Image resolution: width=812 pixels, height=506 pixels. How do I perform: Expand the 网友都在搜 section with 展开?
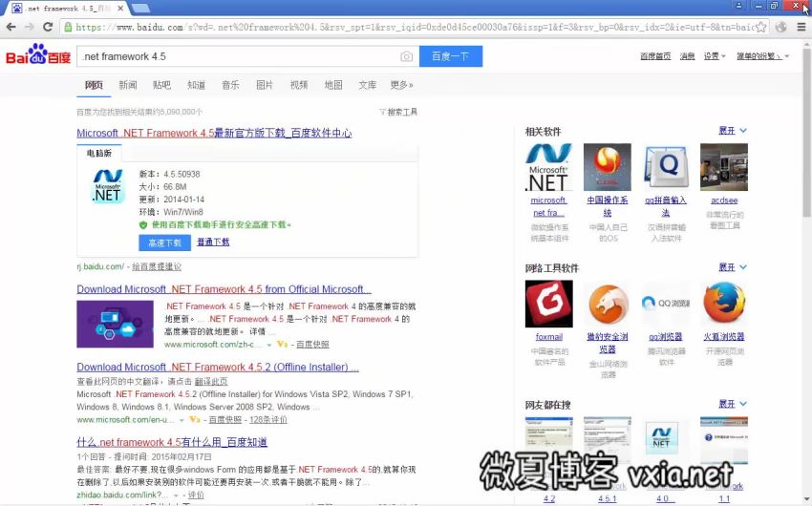(733, 404)
